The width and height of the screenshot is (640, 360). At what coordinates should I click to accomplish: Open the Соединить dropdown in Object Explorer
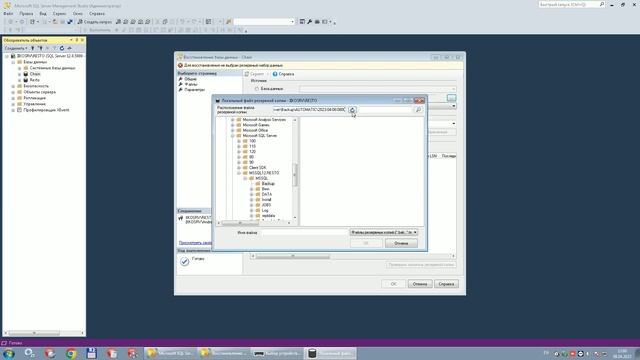pos(16,48)
